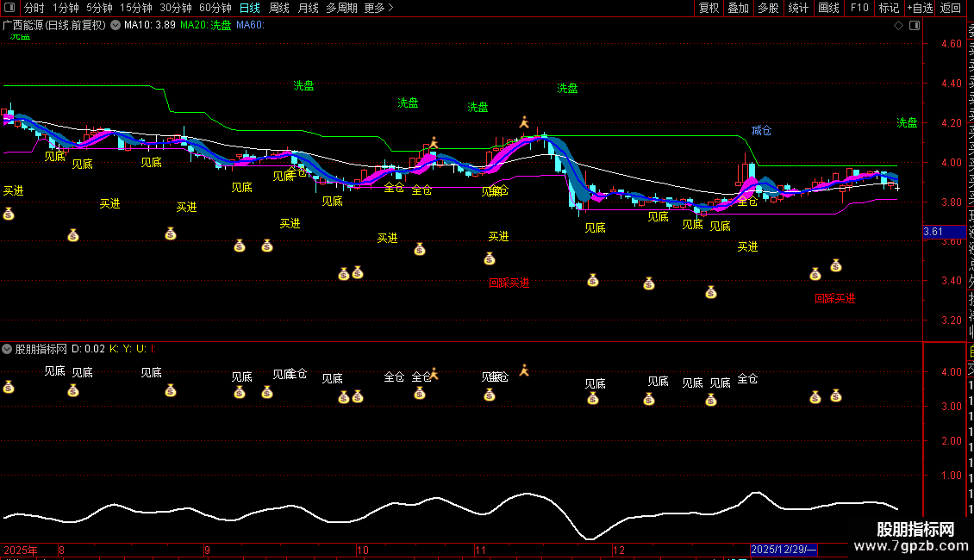Screen dimensions: 974x560
Task: Expand main chart indicator dropdown beside 广西能源
Action: click(x=116, y=25)
